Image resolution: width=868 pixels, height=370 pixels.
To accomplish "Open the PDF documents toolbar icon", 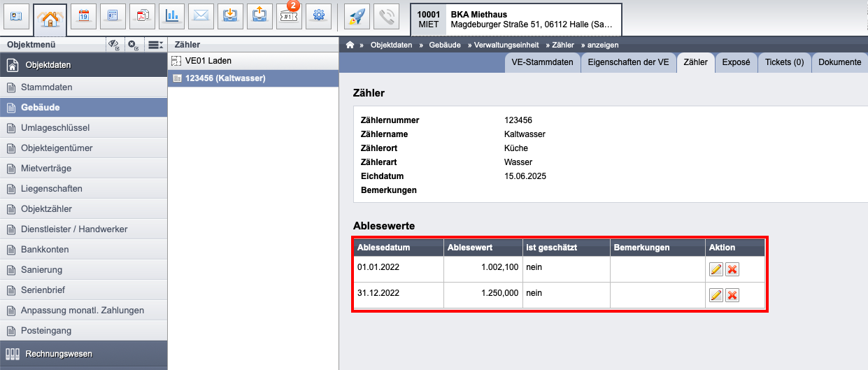I will pos(143,15).
